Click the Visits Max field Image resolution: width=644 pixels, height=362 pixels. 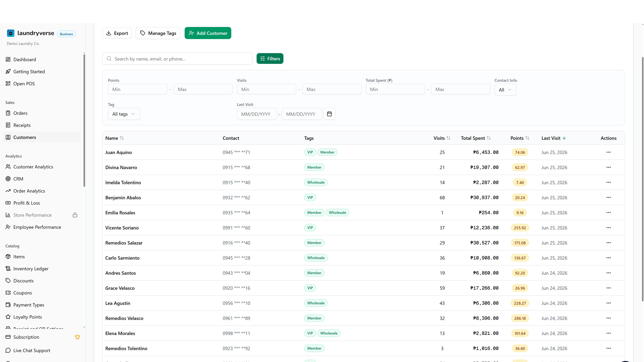coord(332,89)
